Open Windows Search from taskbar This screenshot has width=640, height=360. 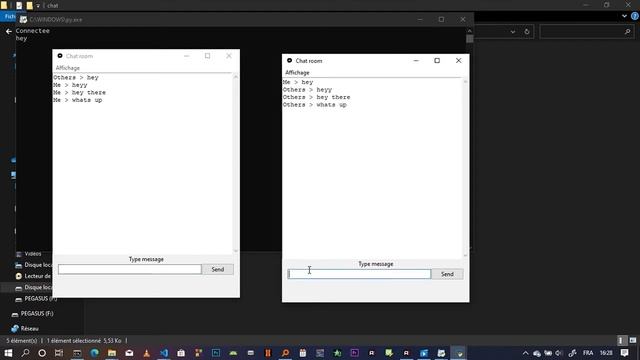(x=25, y=353)
